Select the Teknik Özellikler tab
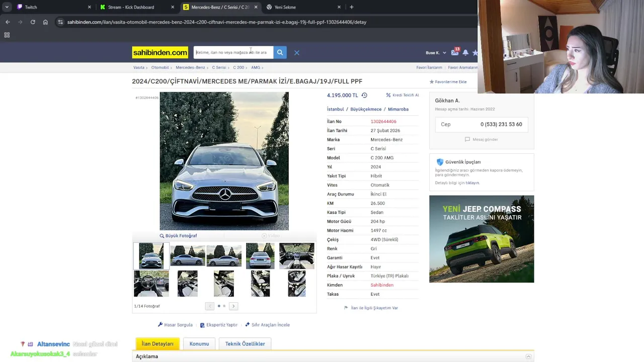The width and height of the screenshot is (644, 362). [245, 344]
